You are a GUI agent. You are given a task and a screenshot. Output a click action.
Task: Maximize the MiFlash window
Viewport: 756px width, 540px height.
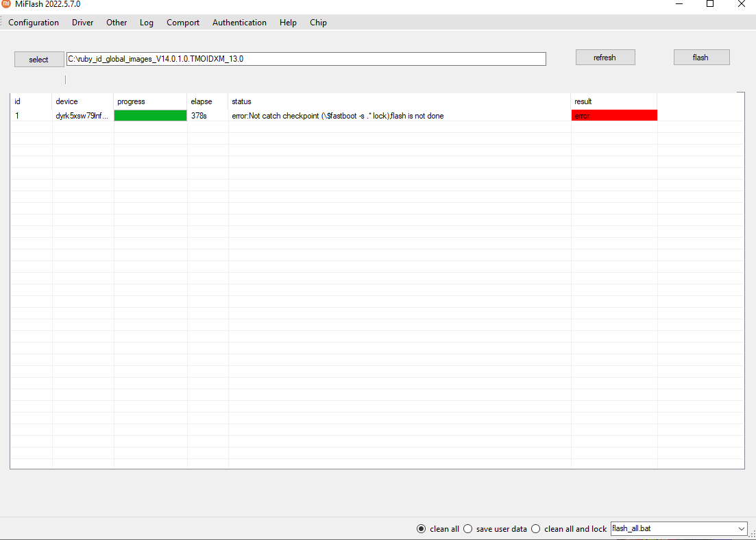pos(710,4)
